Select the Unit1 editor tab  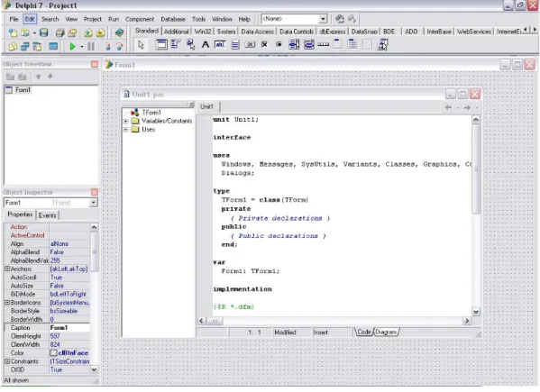point(206,106)
